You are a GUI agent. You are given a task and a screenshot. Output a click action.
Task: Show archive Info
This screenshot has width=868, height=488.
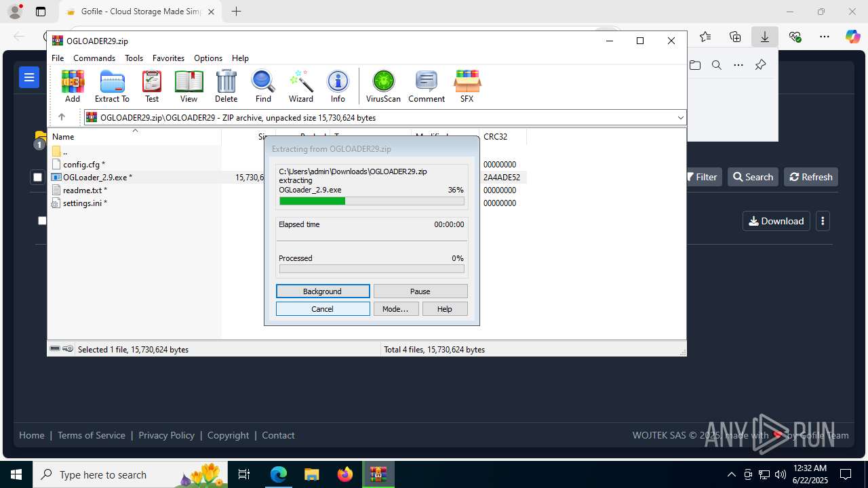(x=338, y=86)
